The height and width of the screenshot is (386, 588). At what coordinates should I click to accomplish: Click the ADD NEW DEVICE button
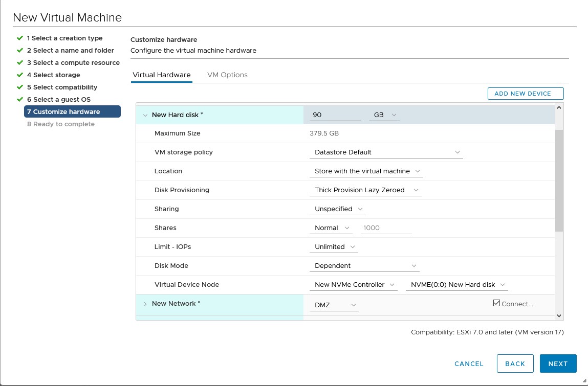pos(525,94)
